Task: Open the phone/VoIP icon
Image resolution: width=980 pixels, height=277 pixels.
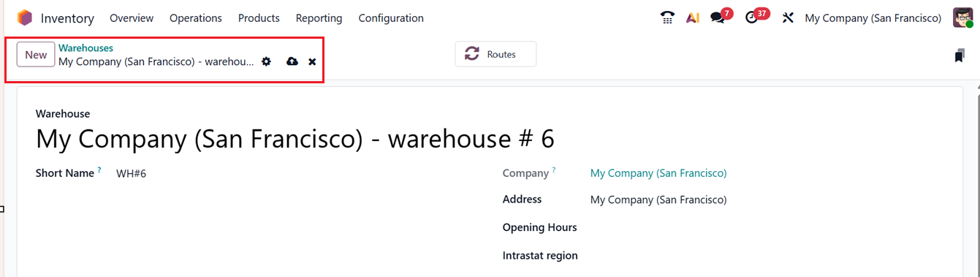Action: point(667,18)
